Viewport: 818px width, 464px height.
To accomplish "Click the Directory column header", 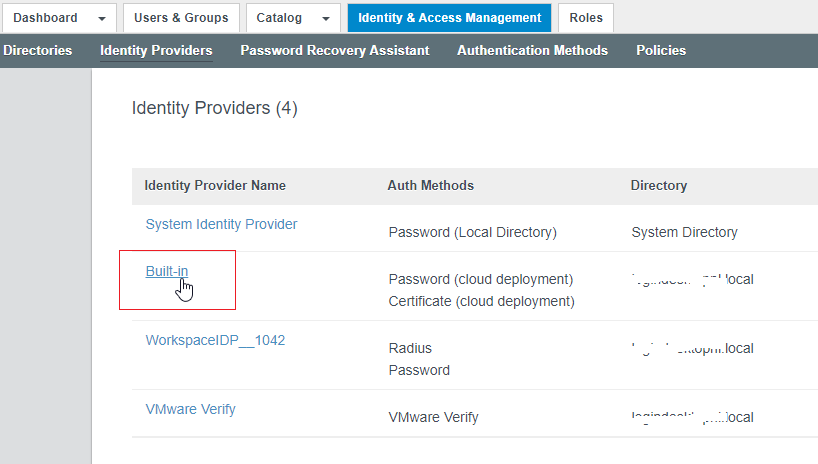I will pos(658,185).
